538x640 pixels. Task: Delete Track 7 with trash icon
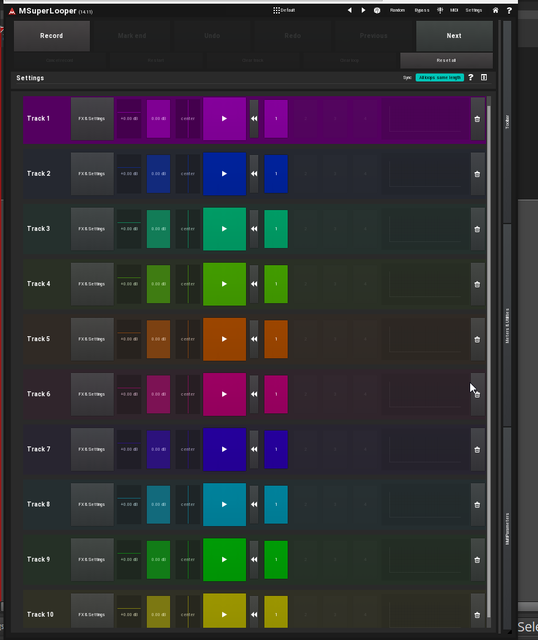click(x=477, y=449)
